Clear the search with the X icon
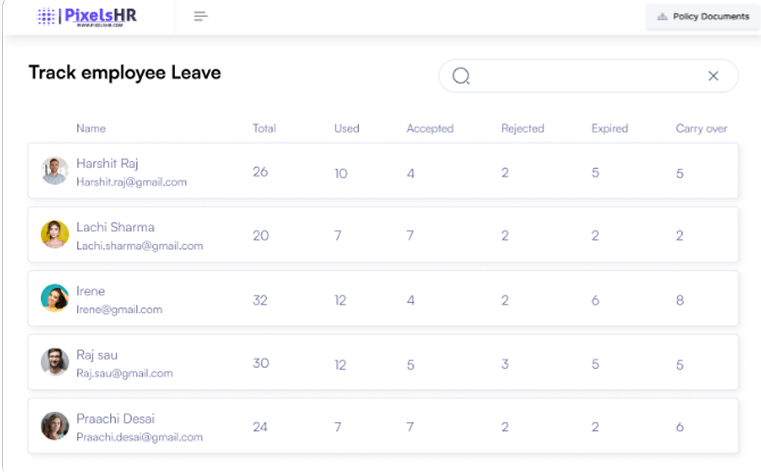This screenshot has width=761, height=473. tap(713, 76)
